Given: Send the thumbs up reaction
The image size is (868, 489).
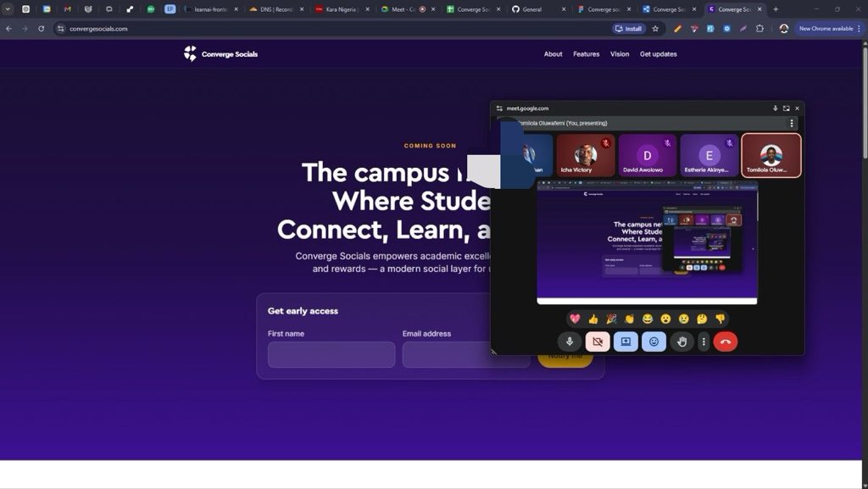Looking at the screenshot, I should (593, 319).
